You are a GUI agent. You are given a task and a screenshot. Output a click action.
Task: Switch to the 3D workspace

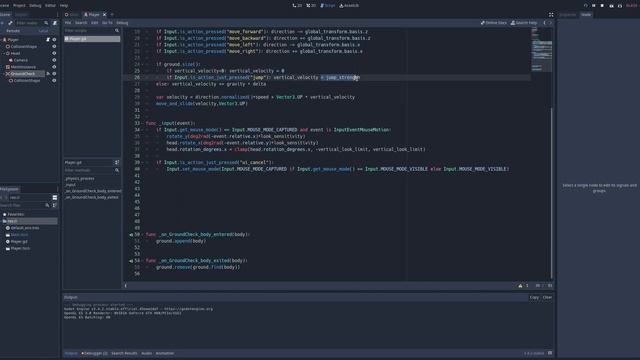[x=311, y=5]
